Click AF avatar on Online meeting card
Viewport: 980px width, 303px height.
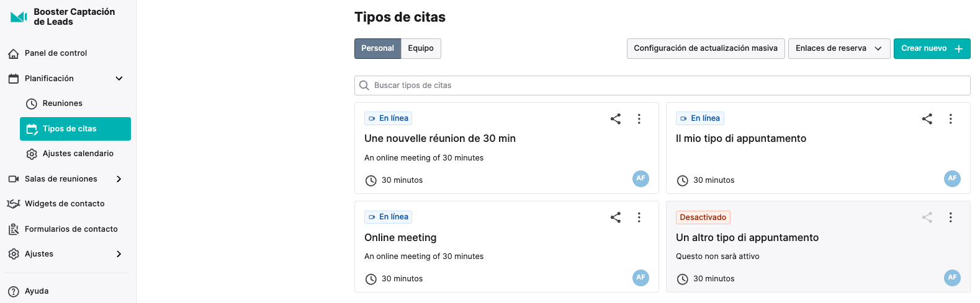[x=641, y=278]
